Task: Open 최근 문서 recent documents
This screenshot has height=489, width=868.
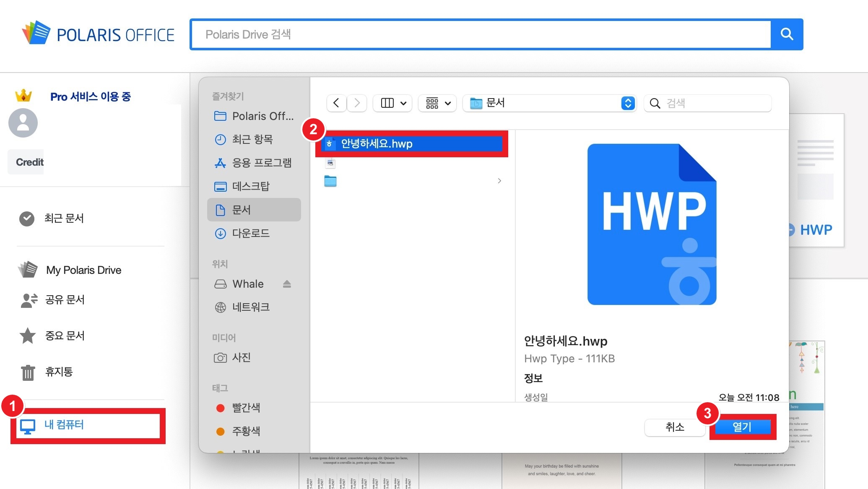Action: pos(64,218)
